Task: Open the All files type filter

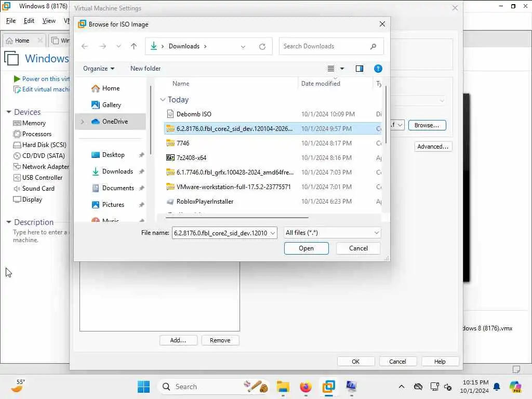Action: point(332,233)
